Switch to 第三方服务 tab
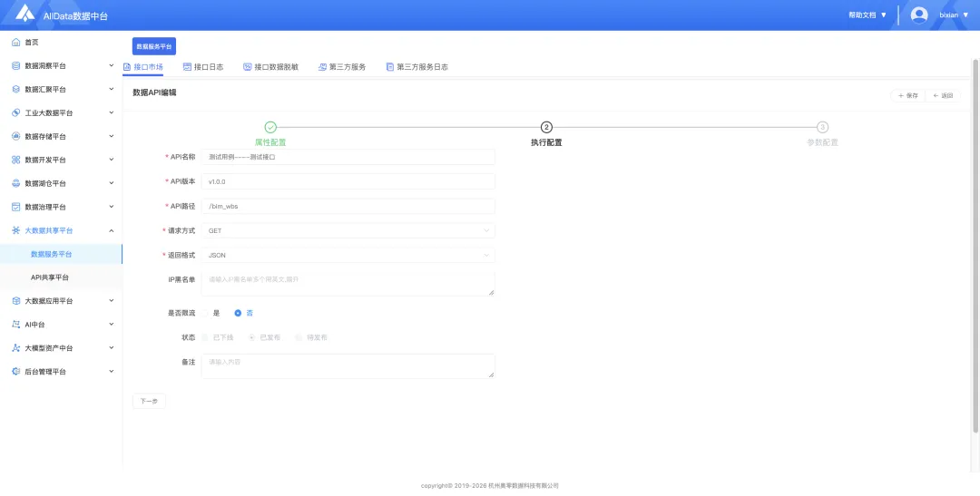Image resolution: width=980 pixels, height=496 pixels. pos(342,67)
